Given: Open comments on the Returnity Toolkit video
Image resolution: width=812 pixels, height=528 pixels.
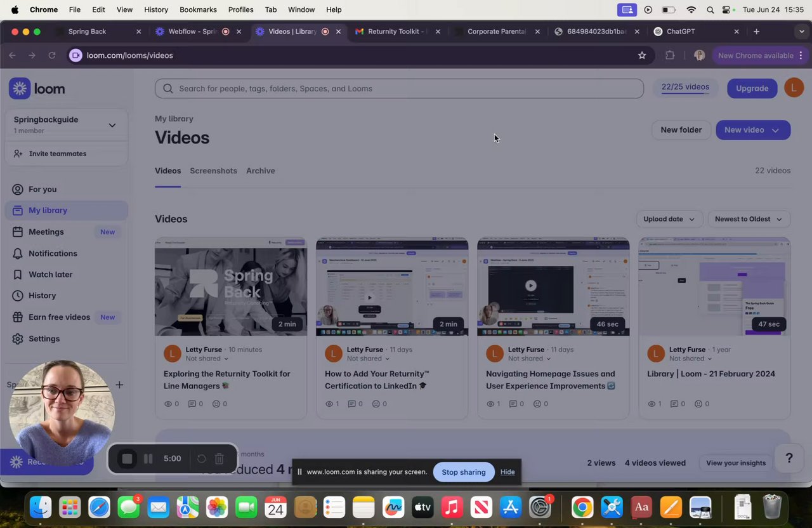Looking at the screenshot, I should pyautogui.click(x=195, y=404).
